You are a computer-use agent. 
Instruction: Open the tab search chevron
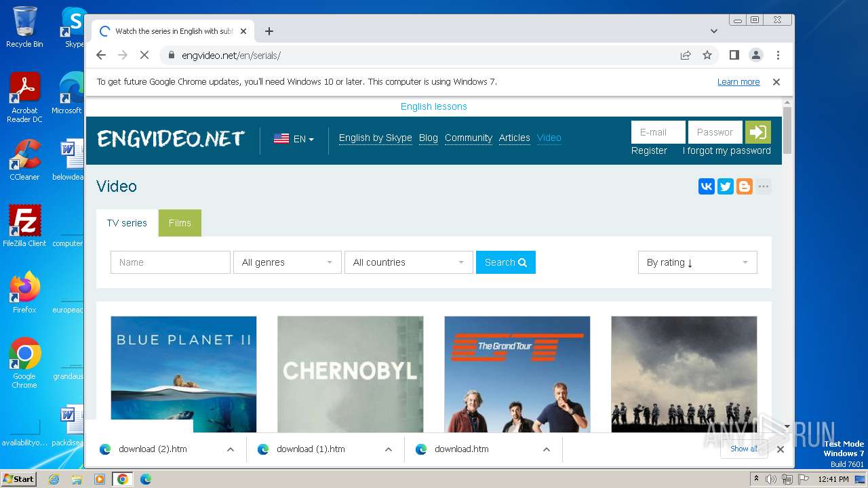(714, 31)
